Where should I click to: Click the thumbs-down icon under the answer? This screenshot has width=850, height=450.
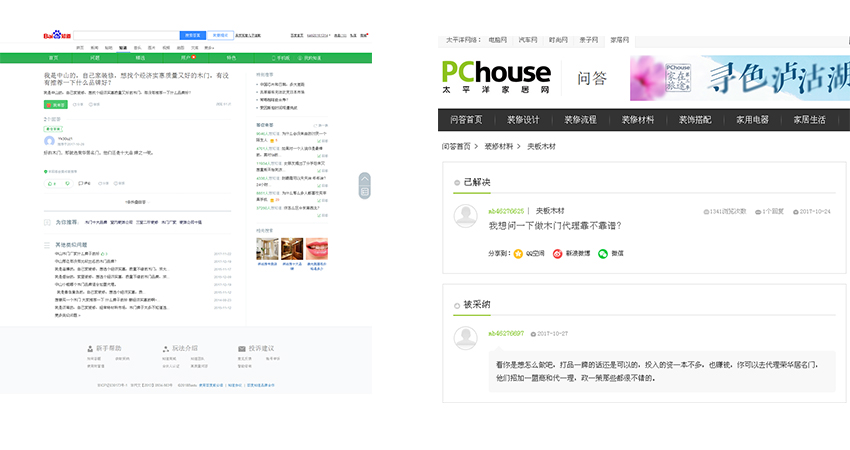67,183
